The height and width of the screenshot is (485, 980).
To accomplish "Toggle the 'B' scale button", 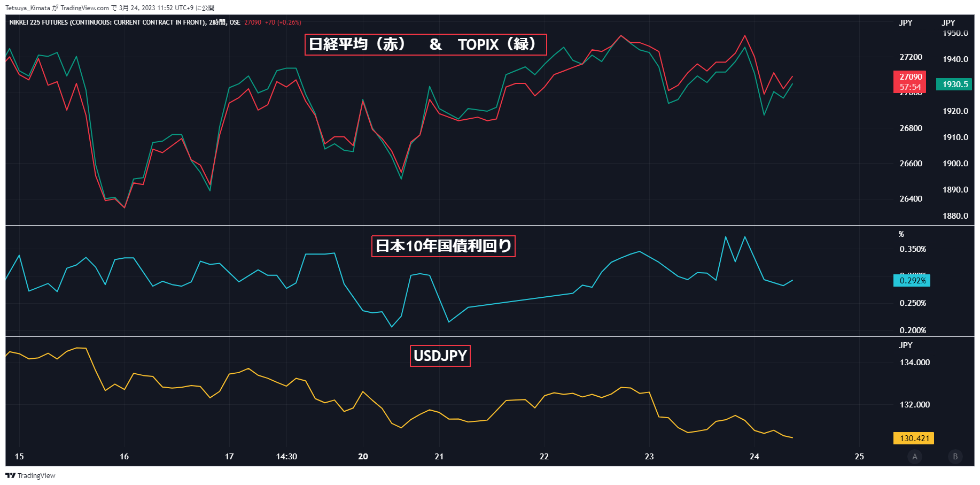I will [955, 457].
